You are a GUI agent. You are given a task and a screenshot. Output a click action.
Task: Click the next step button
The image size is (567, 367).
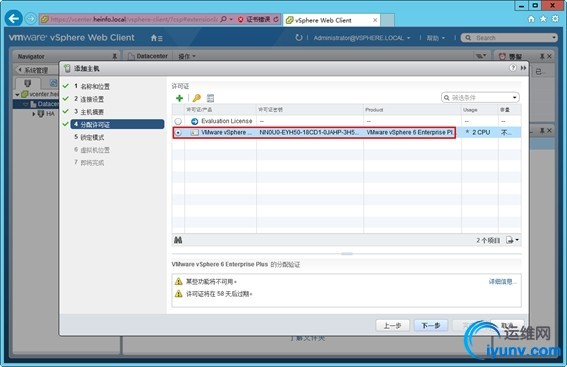coord(431,325)
